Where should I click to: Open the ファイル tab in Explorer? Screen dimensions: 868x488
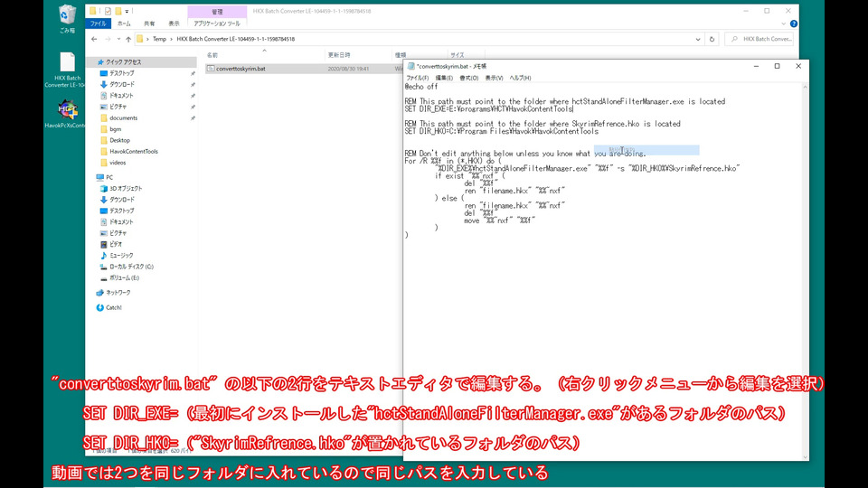point(98,23)
